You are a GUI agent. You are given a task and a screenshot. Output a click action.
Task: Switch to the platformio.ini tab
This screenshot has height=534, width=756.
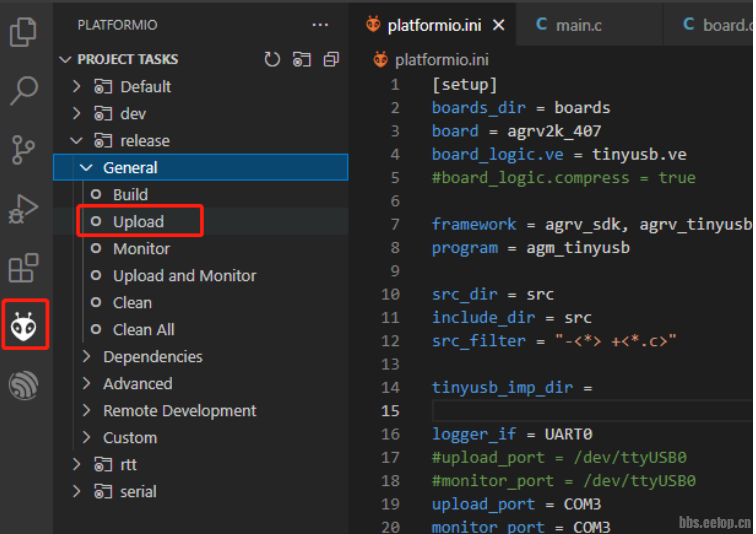pos(434,25)
